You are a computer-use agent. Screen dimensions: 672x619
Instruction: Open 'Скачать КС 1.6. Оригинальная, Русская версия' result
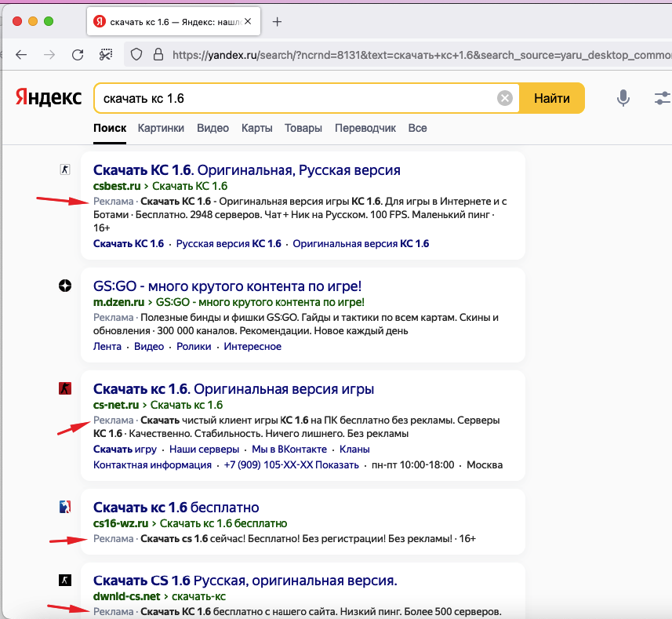pos(247,170)
